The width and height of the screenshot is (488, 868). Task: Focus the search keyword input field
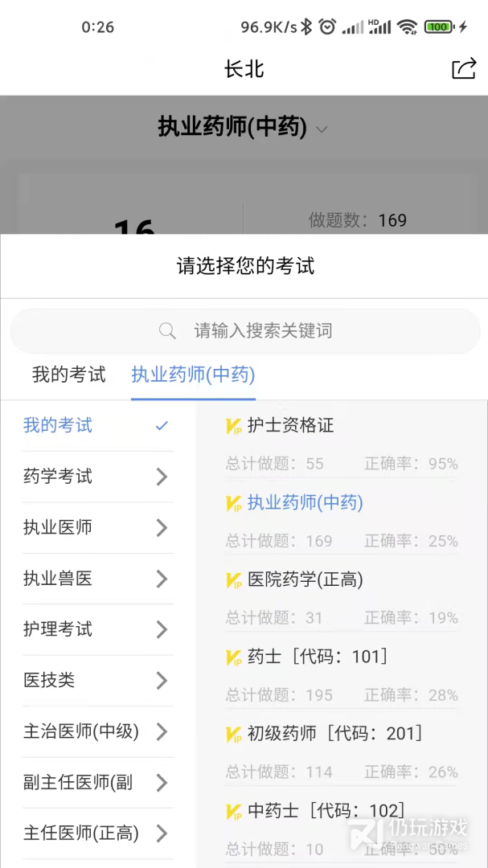pyautogui.click(x=263, y=331)
